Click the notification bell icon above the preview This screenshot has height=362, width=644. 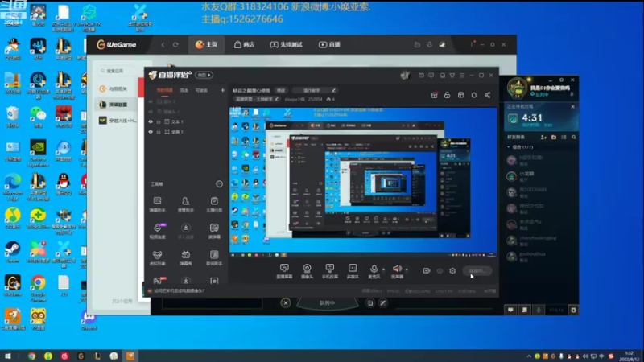tap(474, 95)
